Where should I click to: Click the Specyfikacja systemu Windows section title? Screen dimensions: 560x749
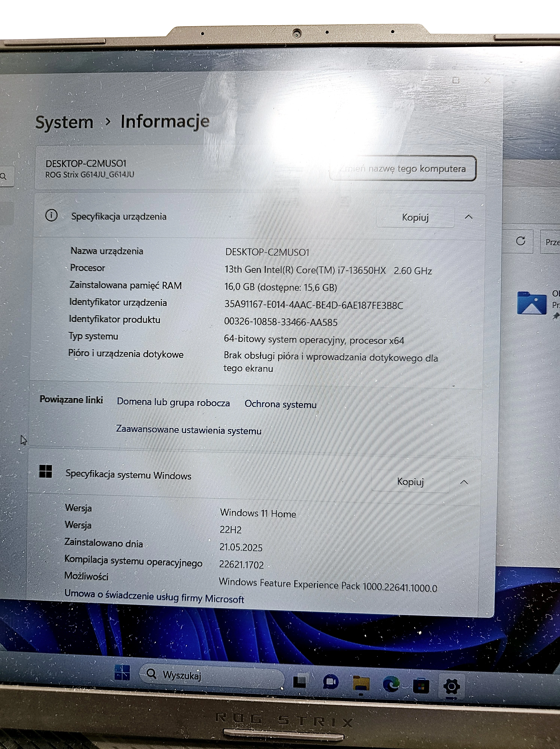click(128, 474)
